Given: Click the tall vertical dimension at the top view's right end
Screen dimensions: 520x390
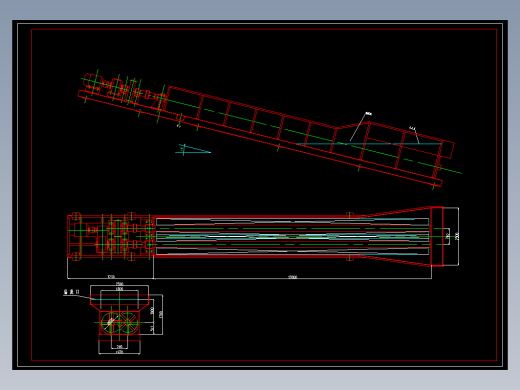Looking at the screenshot, I should (457, 236).
